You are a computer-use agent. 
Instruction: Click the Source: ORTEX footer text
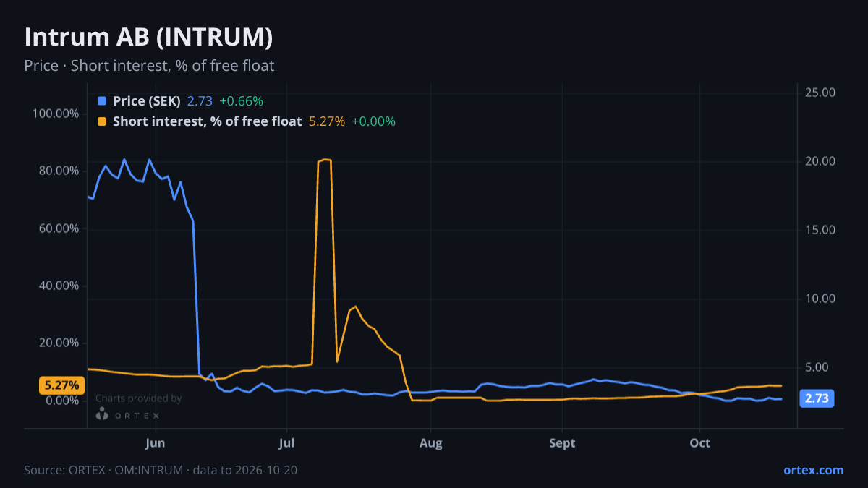point(161,471)
